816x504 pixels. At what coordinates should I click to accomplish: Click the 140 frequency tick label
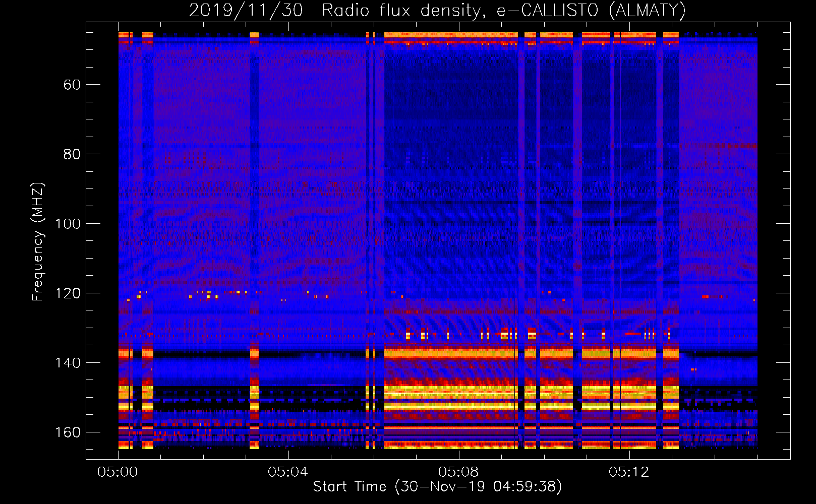(68, 363)
